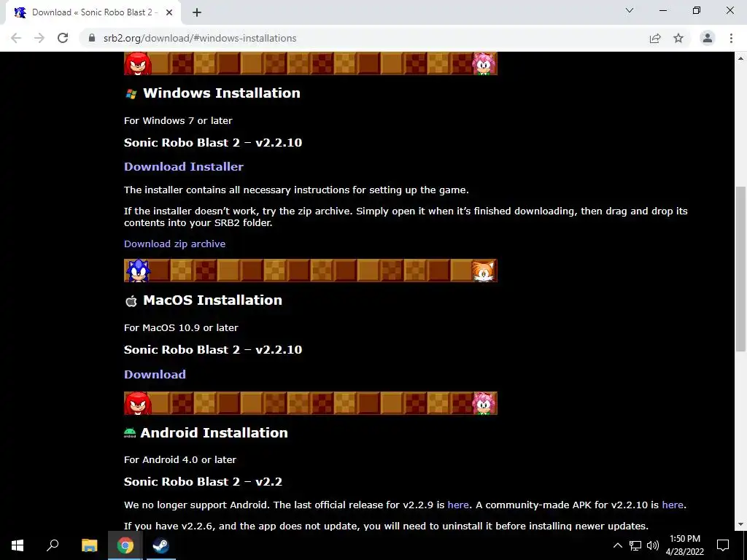The height and width of the screenshot is (560, 747).
Task: Open the Chrome profile avatar
Action: [x=708, y=38]
